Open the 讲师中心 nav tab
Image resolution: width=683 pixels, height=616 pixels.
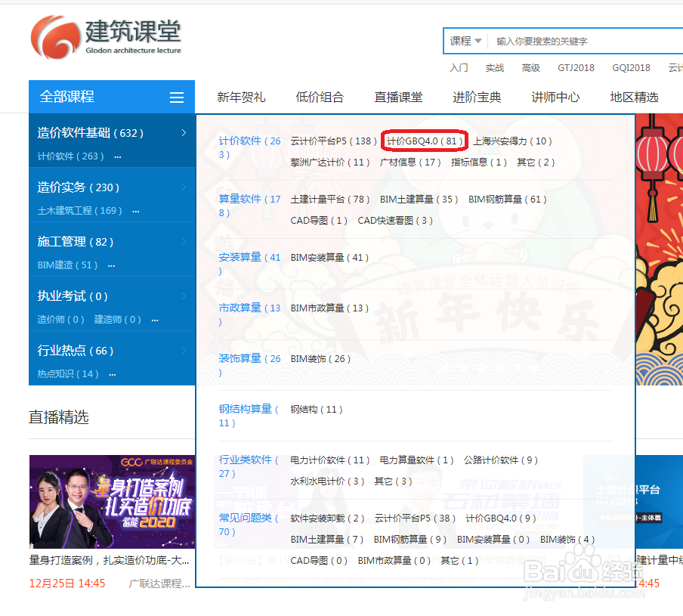(x=555, y=98)
